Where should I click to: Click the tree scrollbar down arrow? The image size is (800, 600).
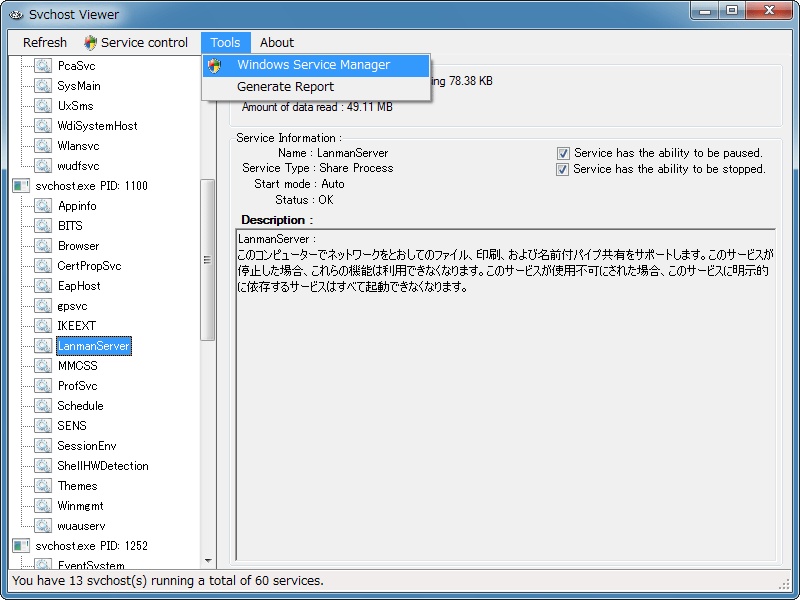[x=208, y=561]
